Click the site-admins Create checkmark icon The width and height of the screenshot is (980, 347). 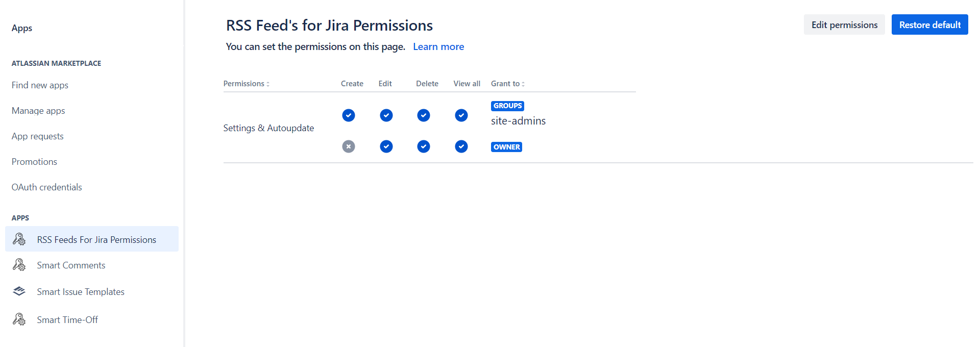pyautogui.click(x=349, y=115)
